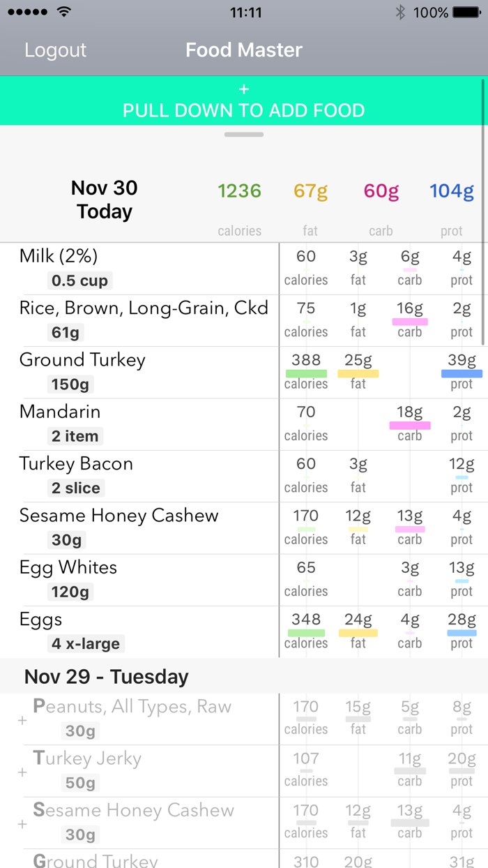Screen dimensions: 488x868
Task: Tap the plus icon to add food
Action: pos(244,89)
